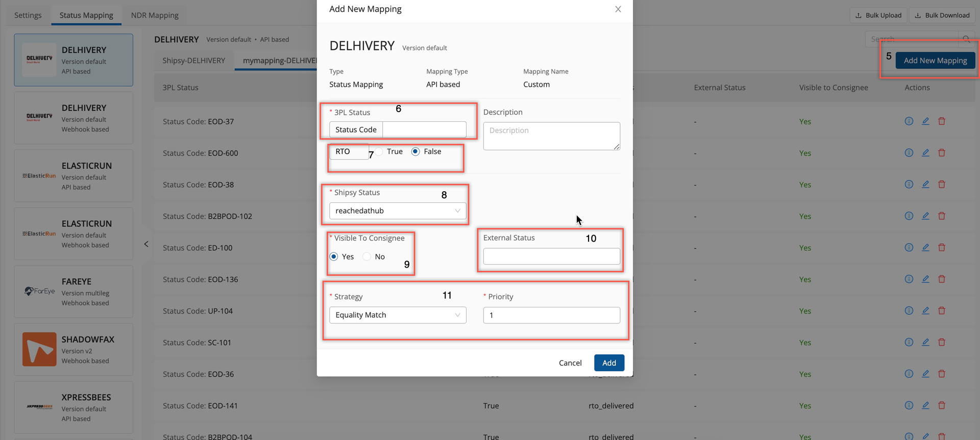Click the delete icon for SC-101 row
This screenshot has height=440, width=980.
[x=942, y=343]
